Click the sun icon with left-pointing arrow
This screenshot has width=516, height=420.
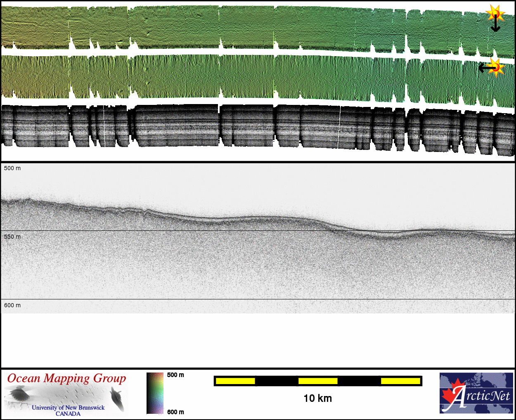495,67
